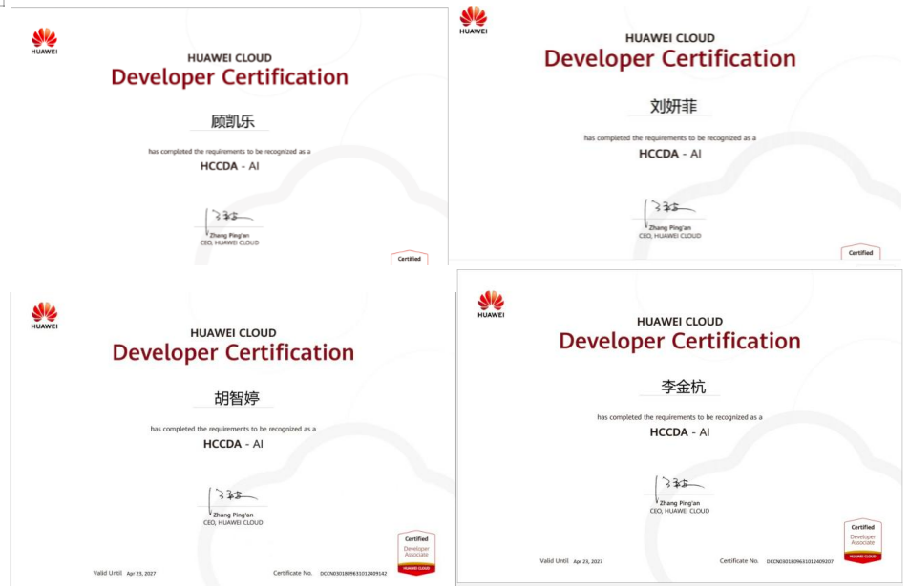Select the name 刘妍菲

674,106
